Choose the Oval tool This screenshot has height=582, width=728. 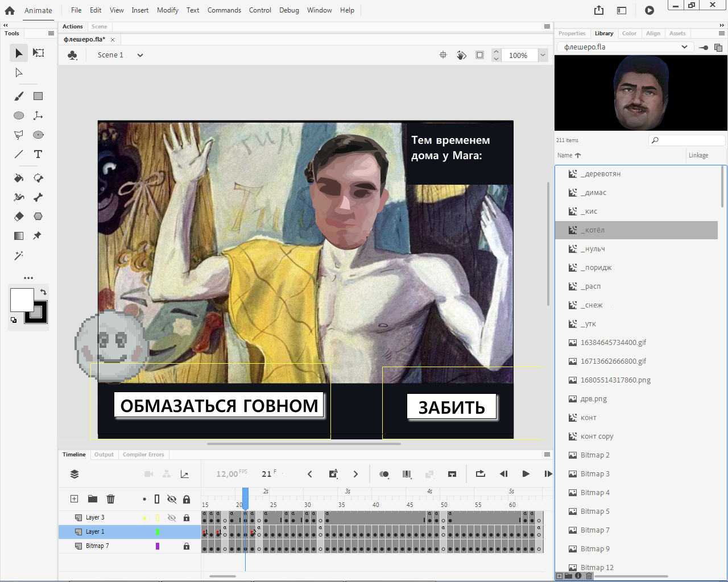pos(19,115)
